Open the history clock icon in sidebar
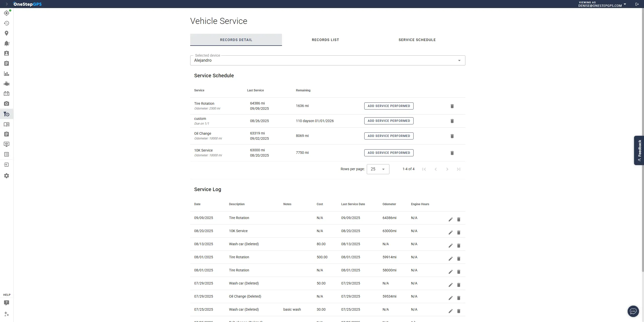This screenshot has width=644, height=322. pyautogui.click(x=7, y=23)
